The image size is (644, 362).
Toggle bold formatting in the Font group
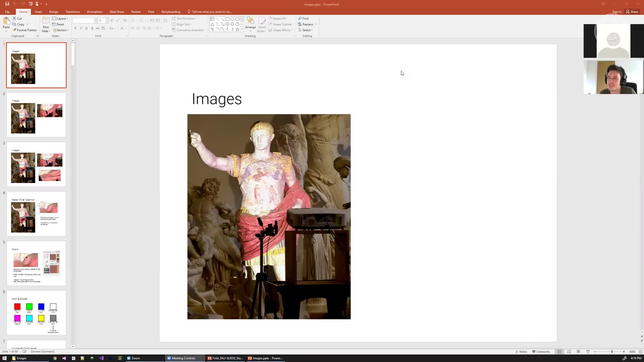point(75,28)
